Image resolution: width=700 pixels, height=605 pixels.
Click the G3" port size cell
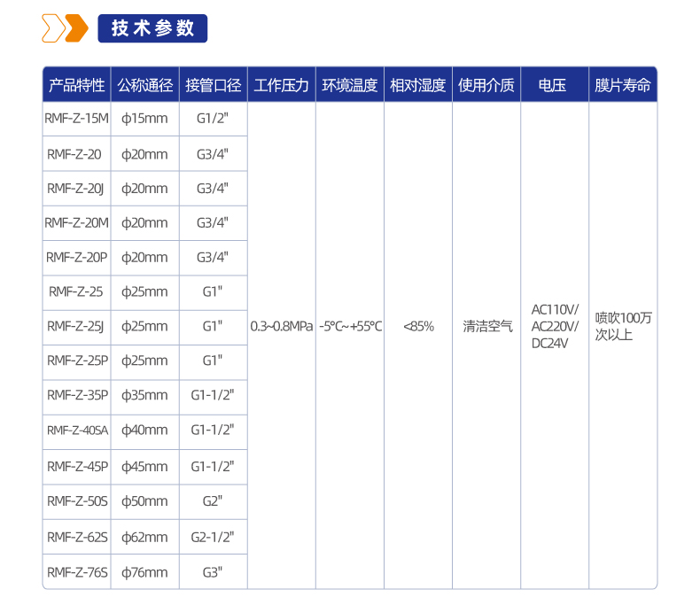(214, 572)
